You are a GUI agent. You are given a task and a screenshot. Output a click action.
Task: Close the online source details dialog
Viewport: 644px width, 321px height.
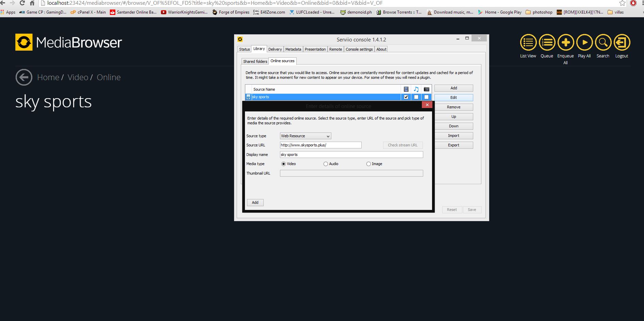[427, 105]
